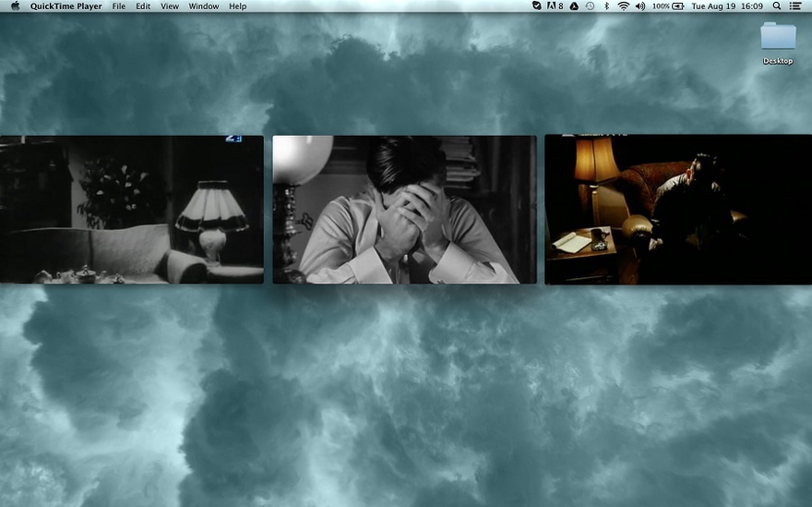This screenshot has width=812, height=507.
Task: Open the Notification Center list icon
Action: 795,6
